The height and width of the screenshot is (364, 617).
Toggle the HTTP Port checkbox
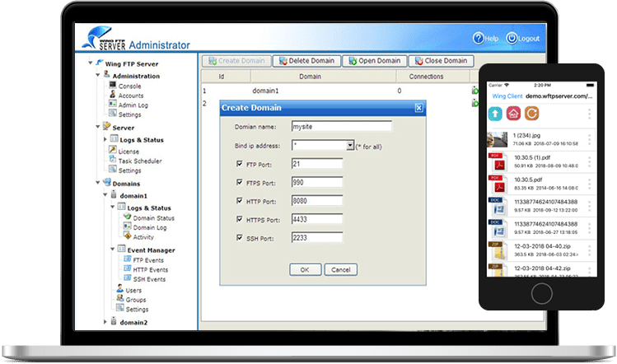[x=239, y=201]
